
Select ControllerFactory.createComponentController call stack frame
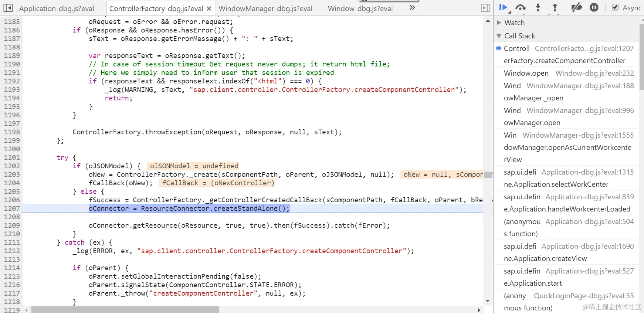pos(566,55)
